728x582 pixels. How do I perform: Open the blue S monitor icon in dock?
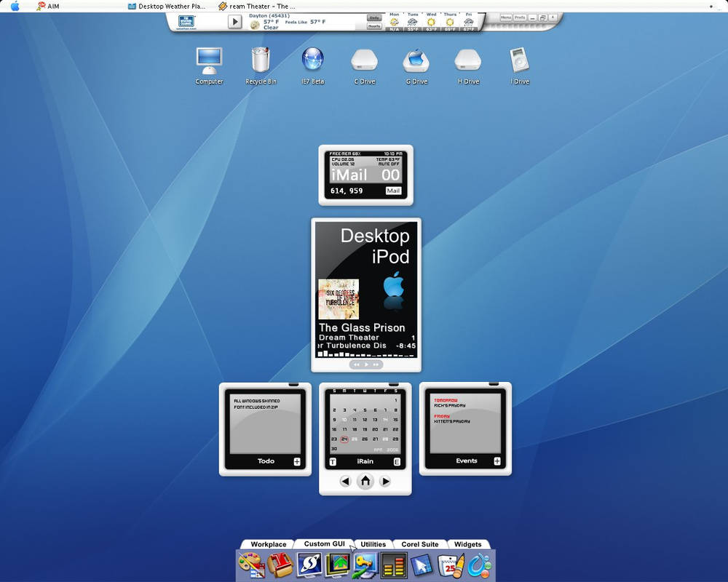tap(309, 565)
